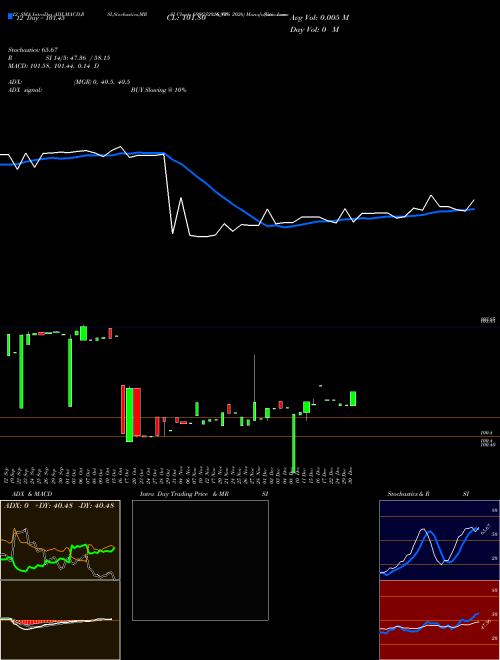Select the 'Day Vol: 0 M' readout
The width and height of the screenshot is (500, 660).
point(314,30)
